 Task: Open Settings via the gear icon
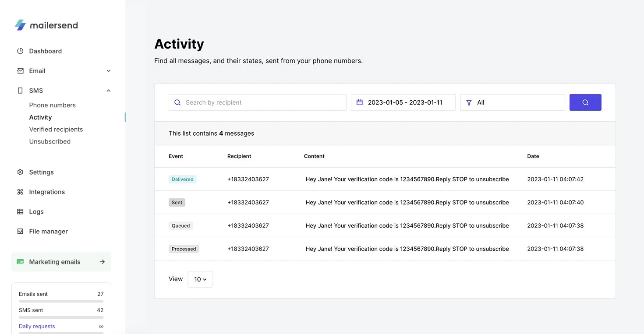[20, 172]
